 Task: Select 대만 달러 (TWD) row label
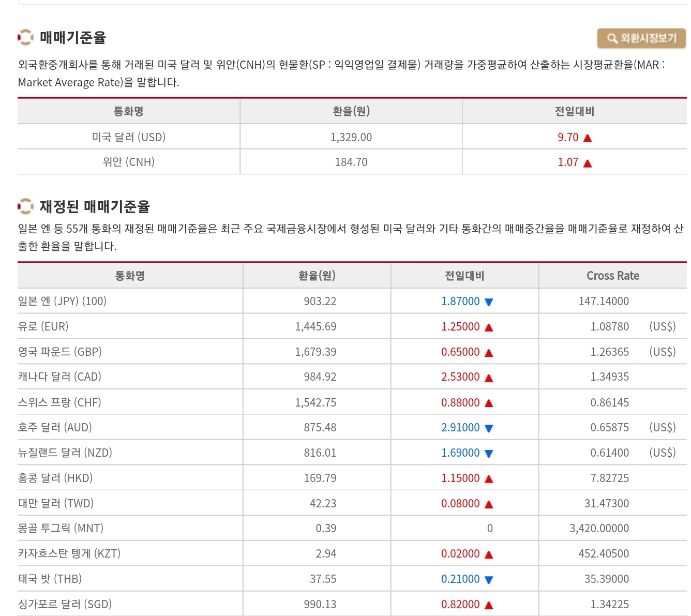click(56, 503)
